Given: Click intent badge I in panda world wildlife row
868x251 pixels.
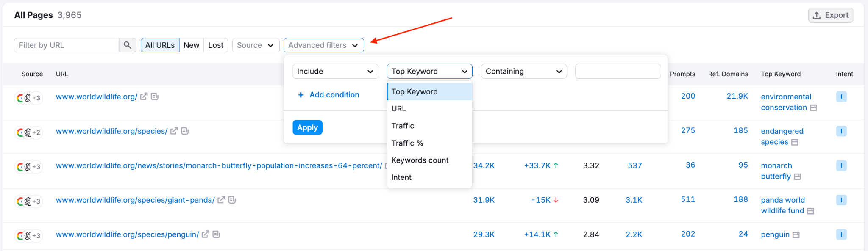Looking at the screenshot, I should pos(841,200).
